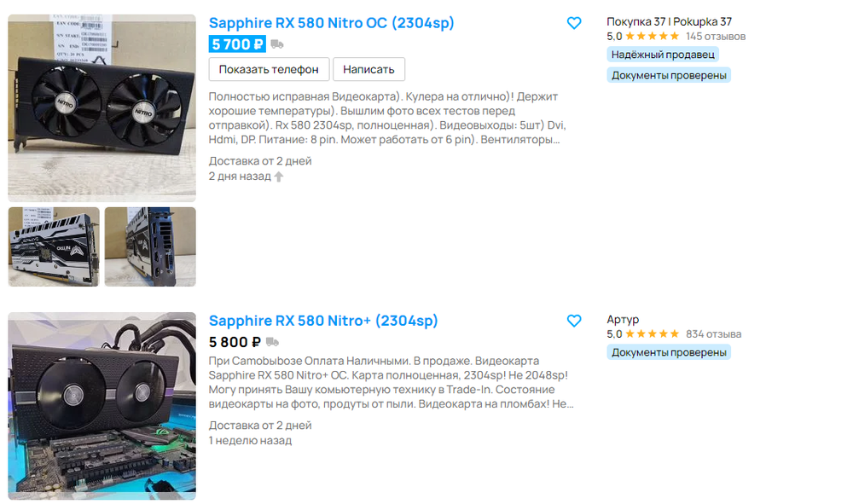Click star rating of seller Артур

(x=652, y=334)
